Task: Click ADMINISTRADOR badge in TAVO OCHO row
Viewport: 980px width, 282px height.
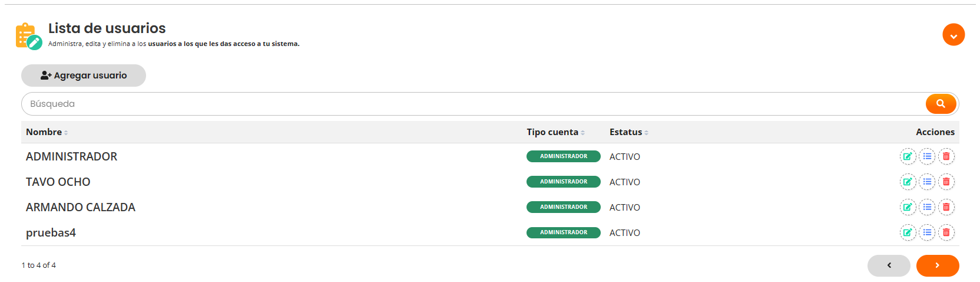Action: click(x=563, y=182)
